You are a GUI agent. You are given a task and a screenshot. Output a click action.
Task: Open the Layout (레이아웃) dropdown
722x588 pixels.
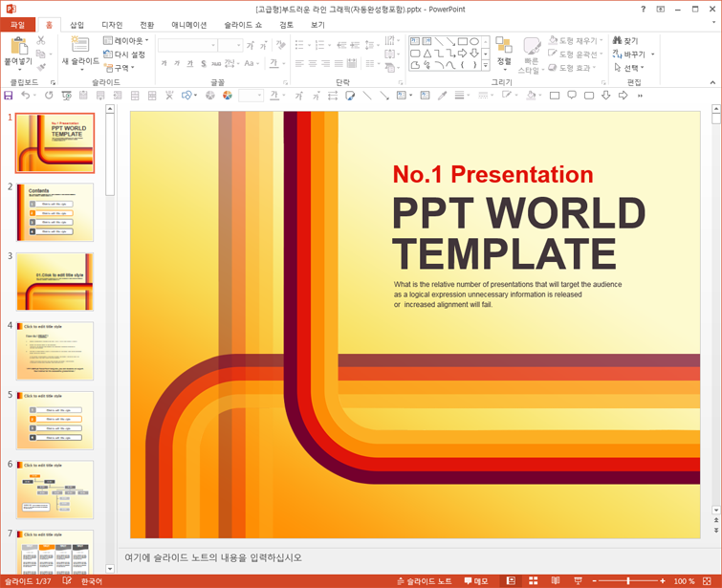[x=126, y=40]
